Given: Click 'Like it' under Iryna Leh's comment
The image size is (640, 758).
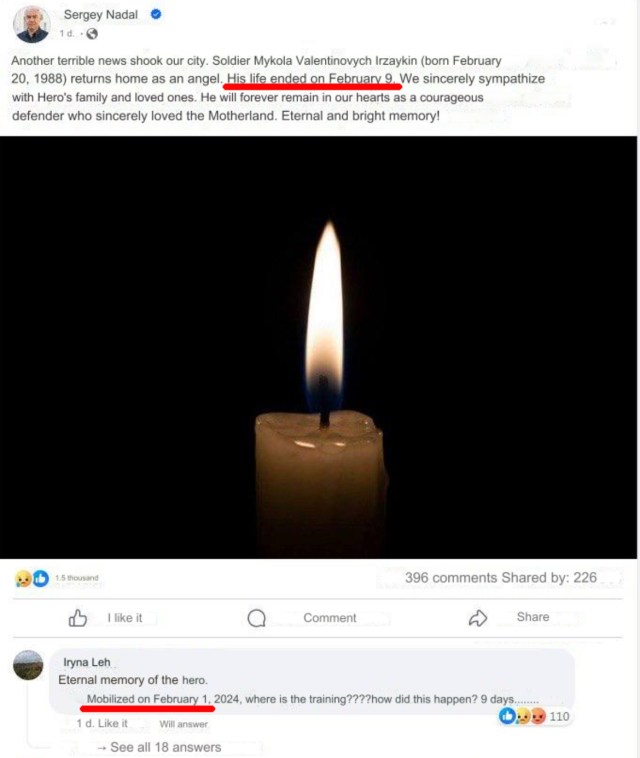Looking at the screenshot, I should [x=113, y=724].
